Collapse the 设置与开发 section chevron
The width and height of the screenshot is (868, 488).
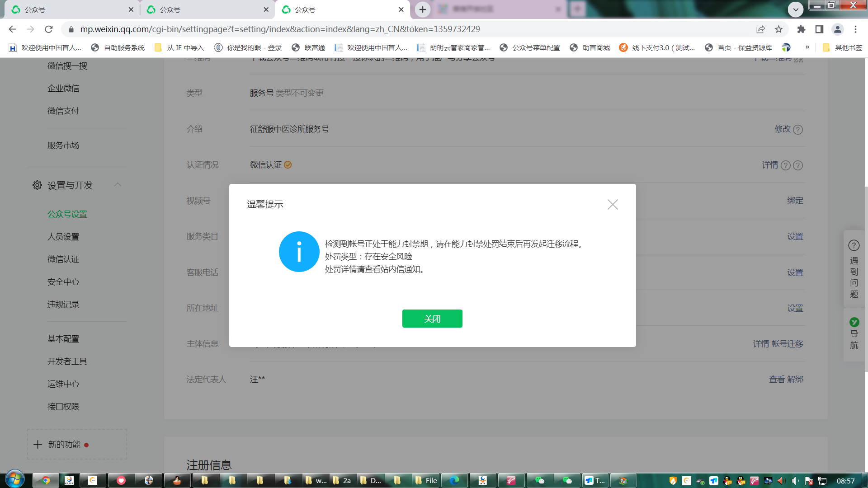(118, 184)
